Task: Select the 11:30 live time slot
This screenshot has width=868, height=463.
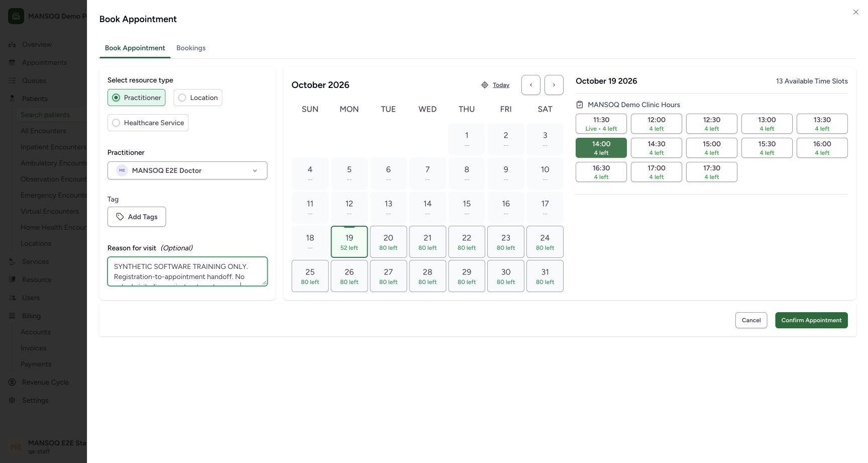Action: (601, 124)
